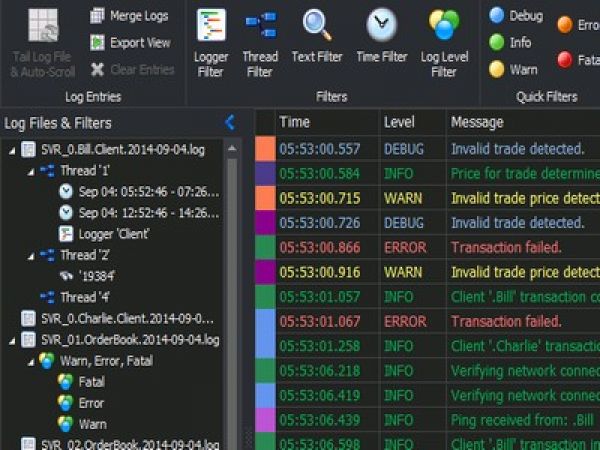Collapse the Thread '2' tree node
Viewport: 600px width, 450px height.
[31, 256]
